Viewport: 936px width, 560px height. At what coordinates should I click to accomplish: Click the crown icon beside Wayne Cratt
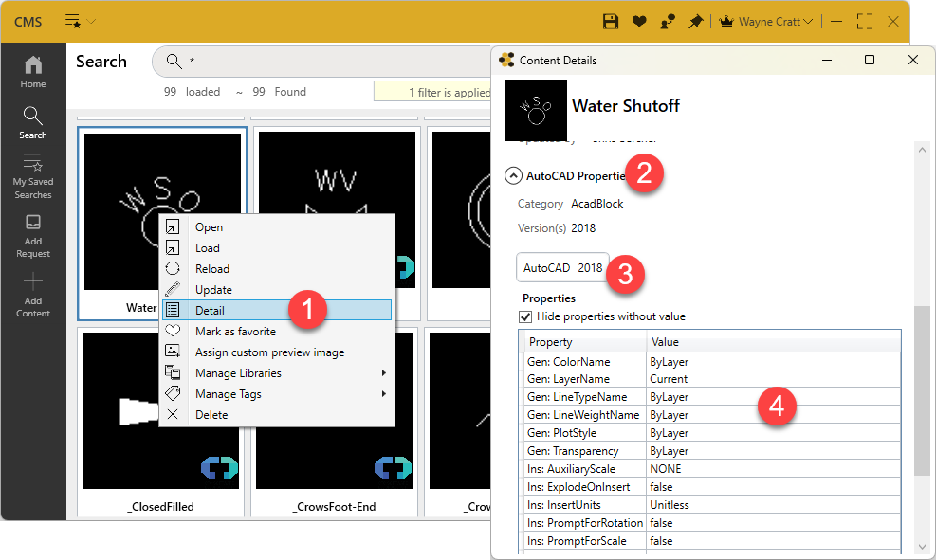click(725, 22)
